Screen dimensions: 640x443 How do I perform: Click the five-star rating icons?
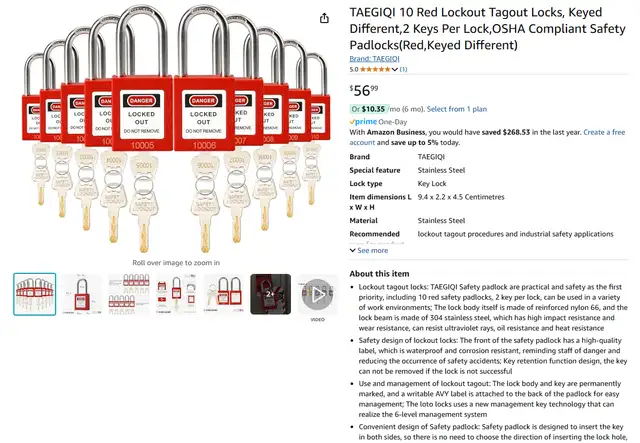click(x=378, y=69)
